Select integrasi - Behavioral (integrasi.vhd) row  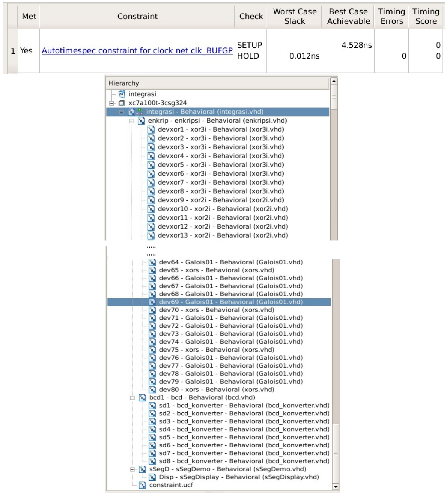coord(218,112)
